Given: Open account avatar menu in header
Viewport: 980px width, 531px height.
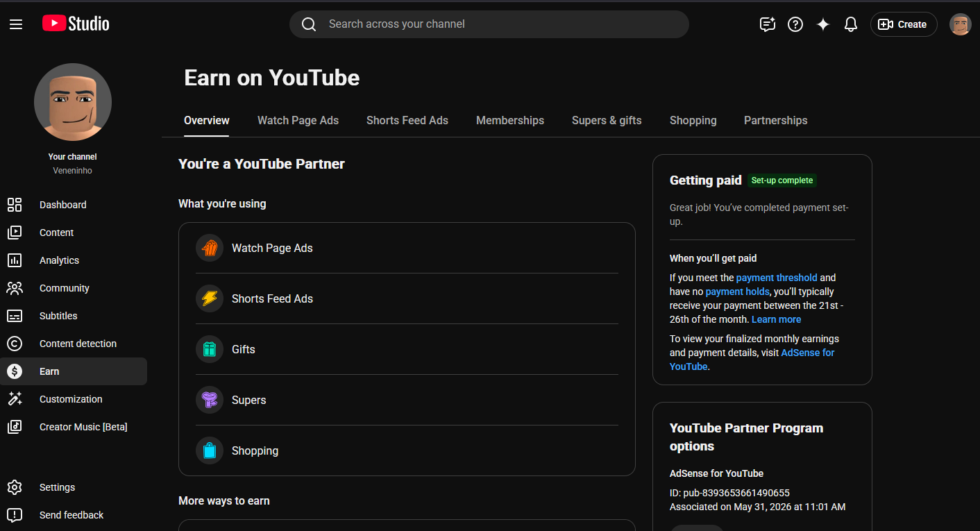Looking at the screenshot, I should [x=961, y=24].
